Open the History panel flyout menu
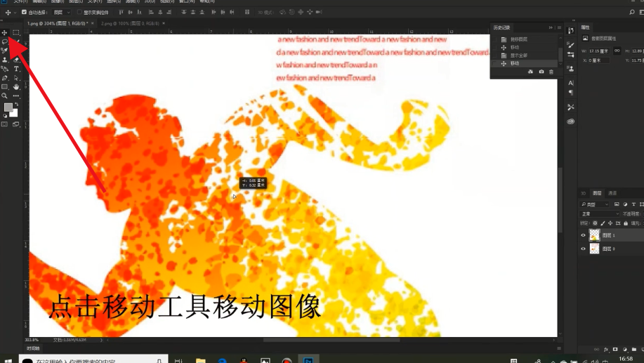This screenshot has width=644, height=363. 559,27
